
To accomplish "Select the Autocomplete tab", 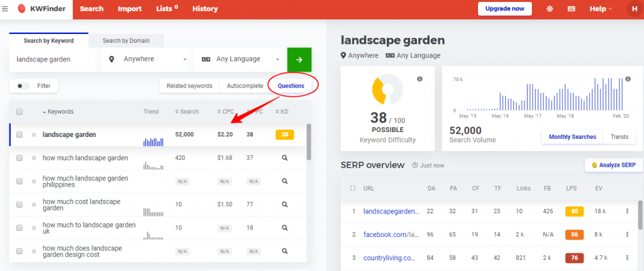I will (x=245, y=86).
